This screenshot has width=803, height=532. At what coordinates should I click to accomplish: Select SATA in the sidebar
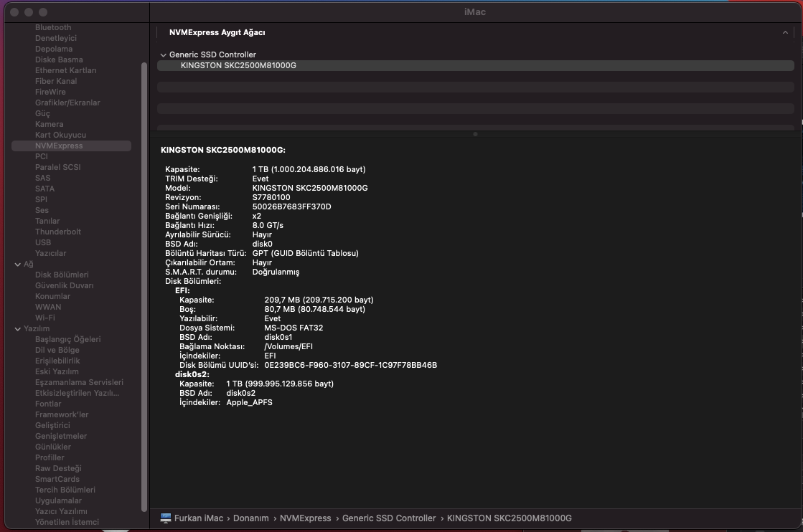tap(46, 188)
